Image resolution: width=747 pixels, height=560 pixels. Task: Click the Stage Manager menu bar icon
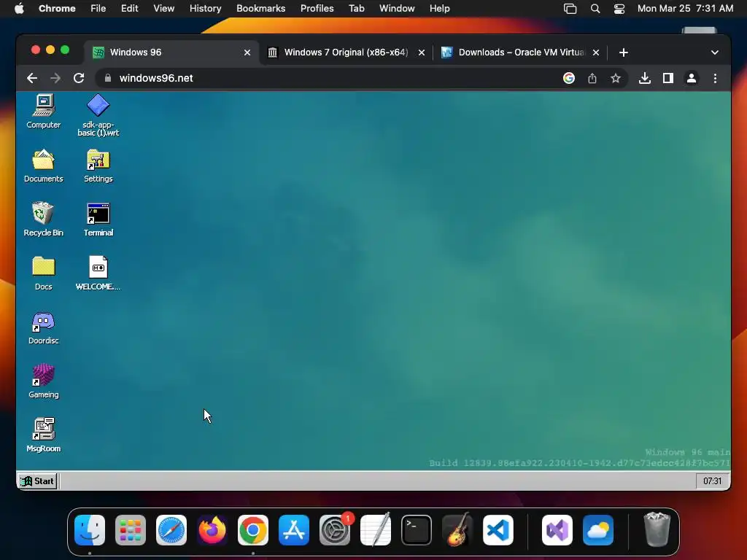pyautogui.click(x=570, y=8)
